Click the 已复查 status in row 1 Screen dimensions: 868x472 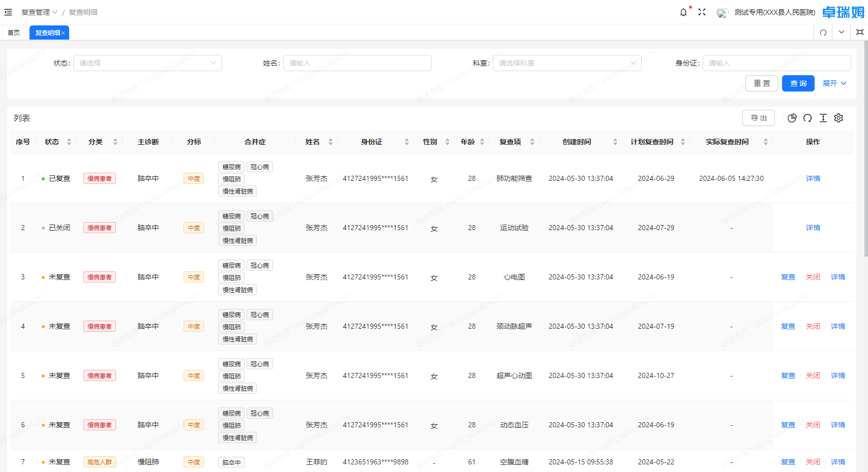[x=56, y=178]
